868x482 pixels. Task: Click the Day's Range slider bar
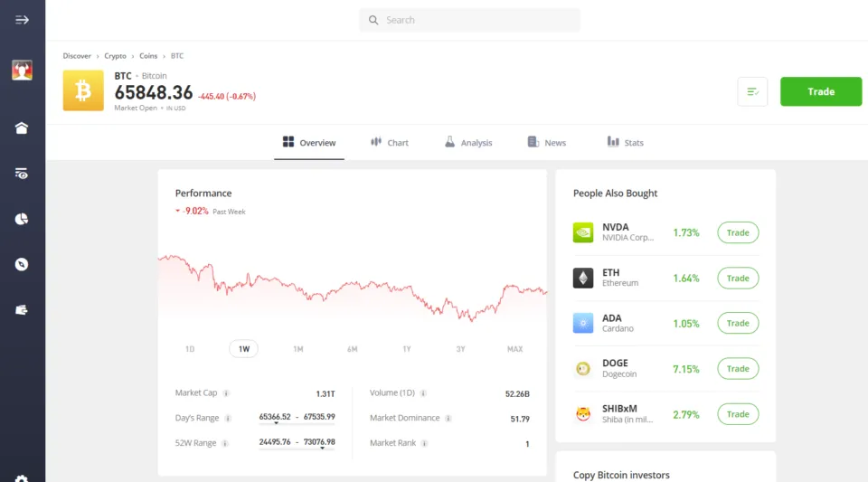(x=297, y=424)
